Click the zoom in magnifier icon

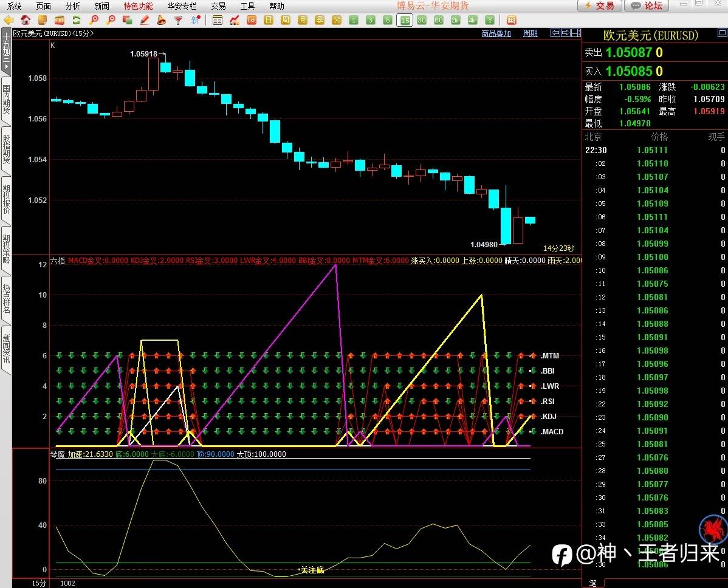pyautogui.click(x=94, y=20)
